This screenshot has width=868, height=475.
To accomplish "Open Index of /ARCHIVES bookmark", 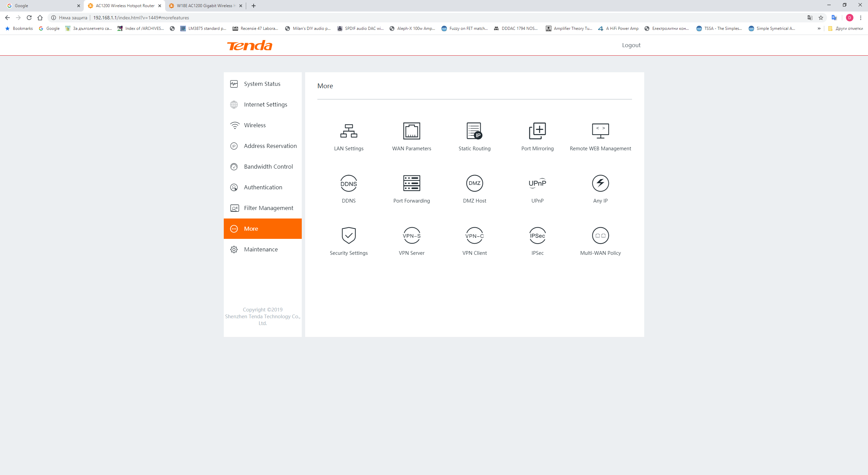I will [141, 28].
